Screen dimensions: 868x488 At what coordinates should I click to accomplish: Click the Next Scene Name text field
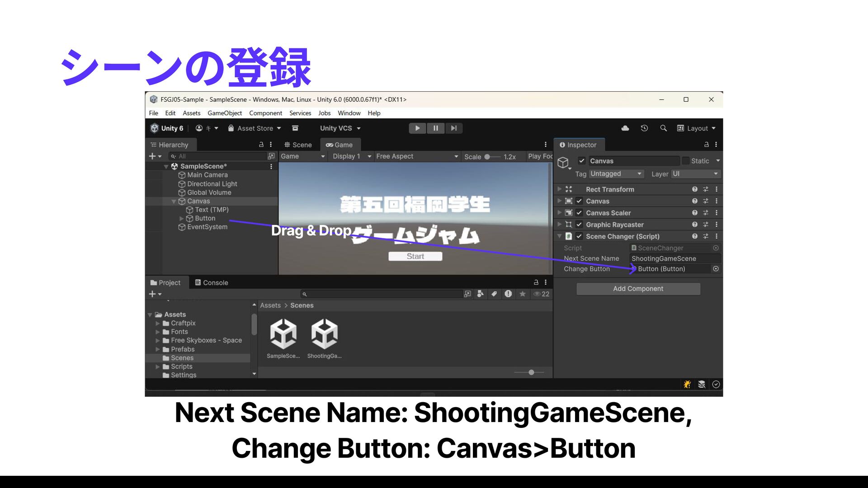pos(674,258)
